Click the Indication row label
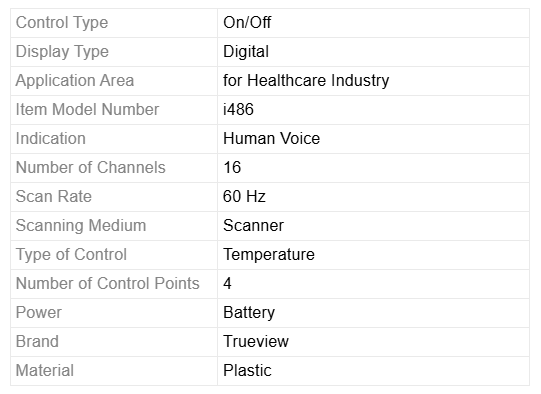This screenshot has width=541, height=394. (x=51, y=139)
